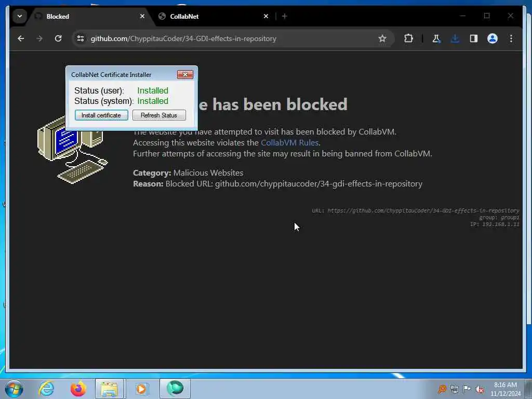Close the Blocked tab

pos(142,16)
